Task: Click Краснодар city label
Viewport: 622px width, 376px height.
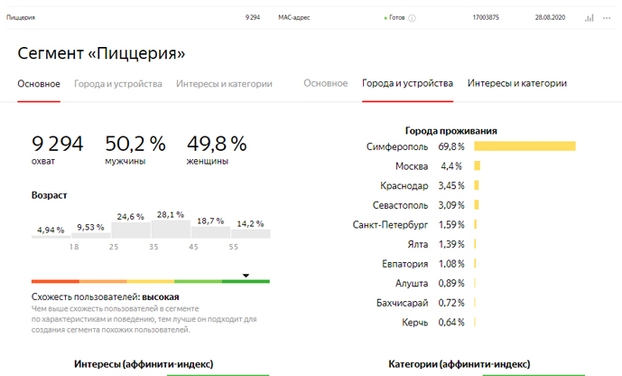Action: (x=404, y=186)
